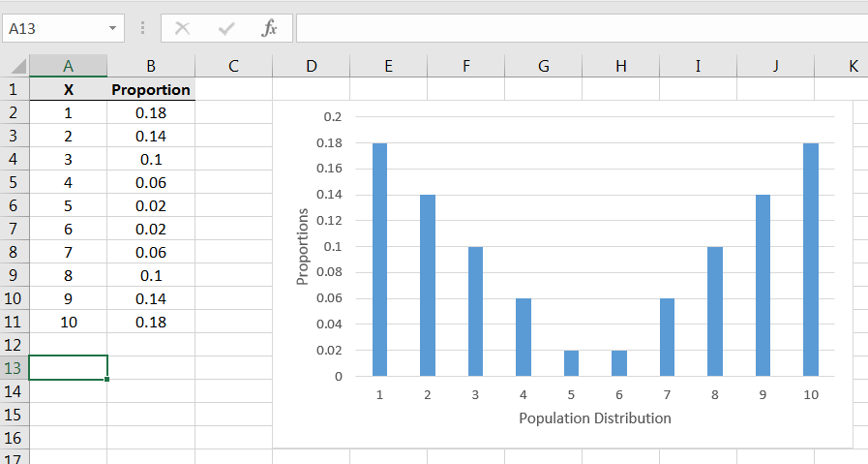Screen dimensions: 868x464
Task: Open the Name Box dropdown arrow
Action: [x=114, y=28]
